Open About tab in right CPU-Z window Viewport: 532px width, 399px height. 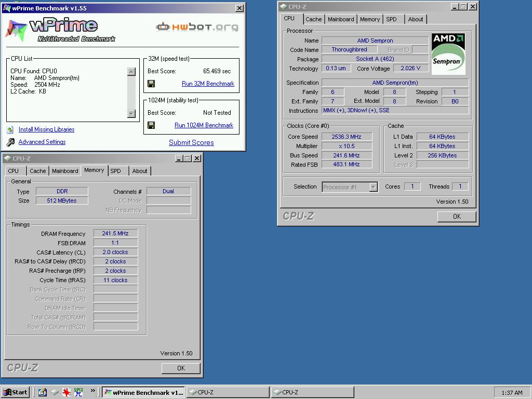[x=416, y=19]
